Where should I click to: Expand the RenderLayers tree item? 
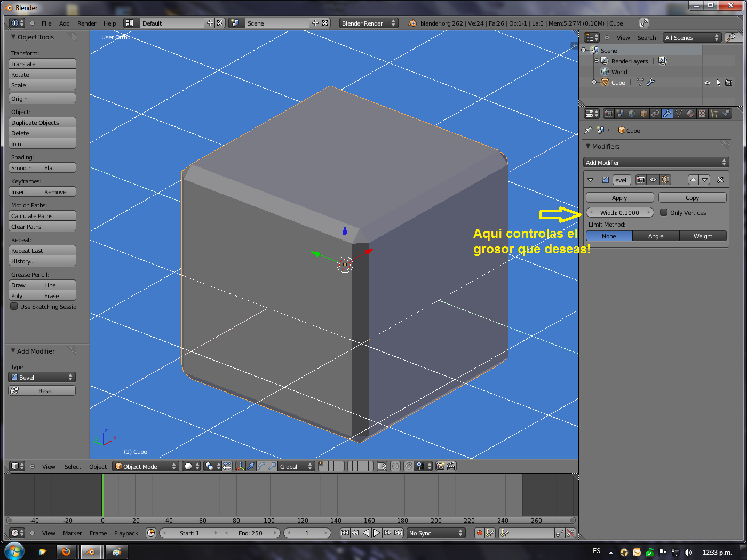(x=597, y=61)
